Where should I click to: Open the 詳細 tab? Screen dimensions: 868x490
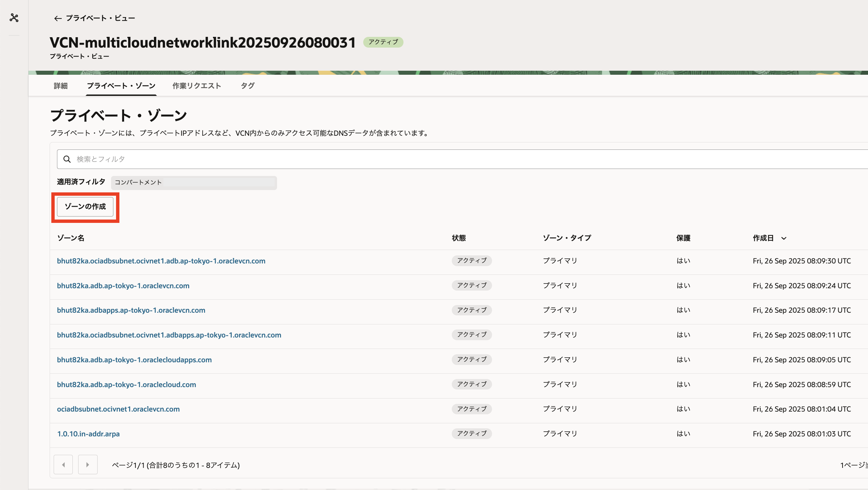pos(61,85)
